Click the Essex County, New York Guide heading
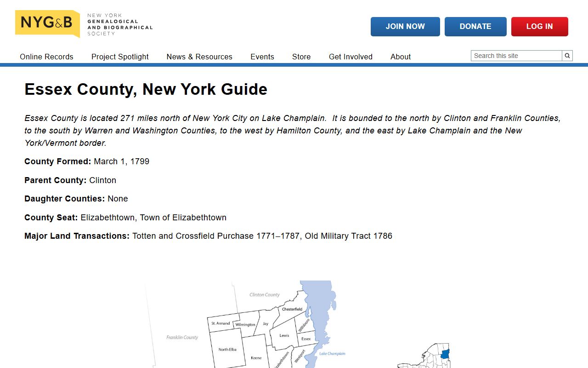Screen dimensions: 588x368 click(x=146, y=89)
